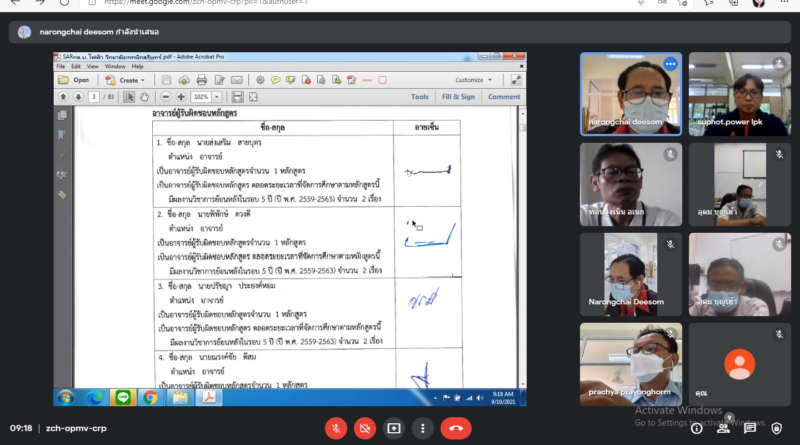
Task: Open the chat panel
Action: pos(749,427)
